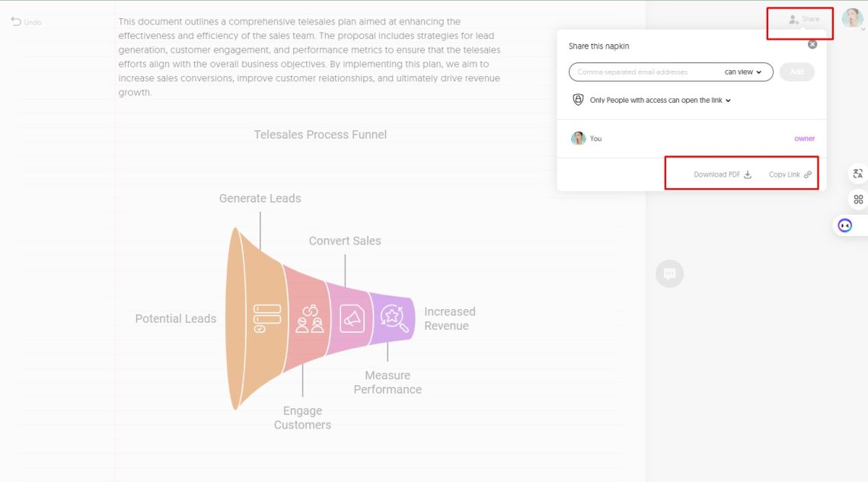Open the comment bubble icon
The height and width of the screenshot is (482, 868).
[669, 273]
